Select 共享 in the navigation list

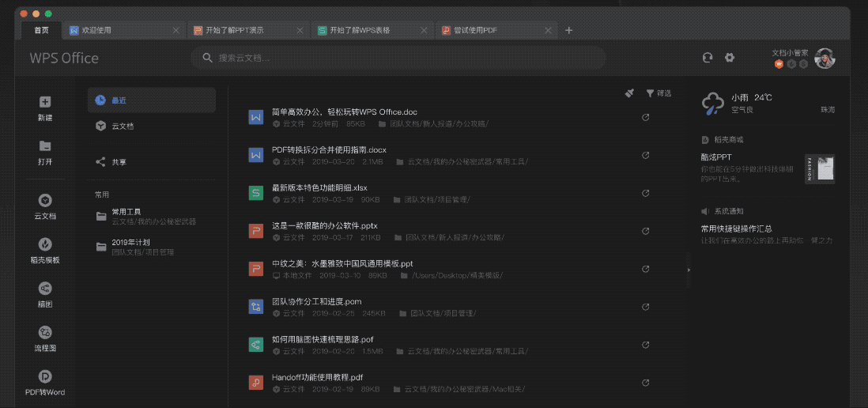152,162
